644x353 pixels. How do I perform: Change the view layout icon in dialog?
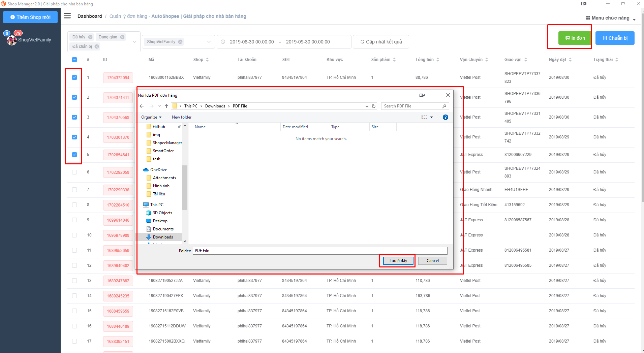pyautogui.click(x=424, y=117)
